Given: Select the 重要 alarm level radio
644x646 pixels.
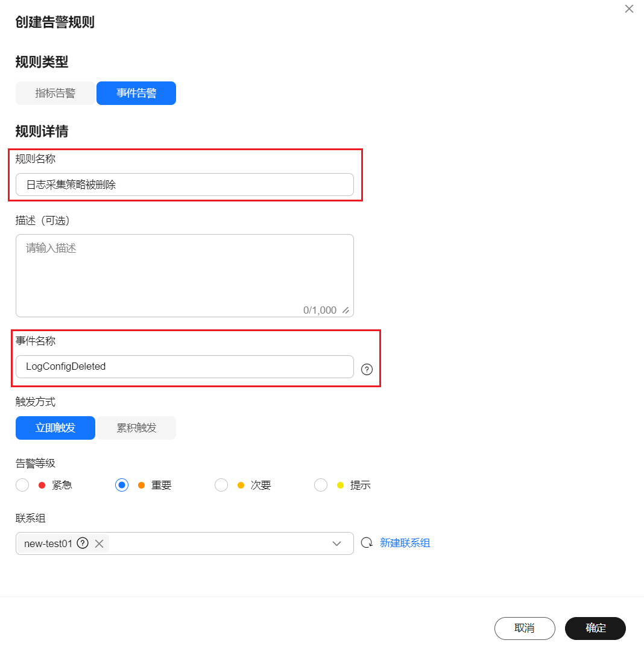Looking at the screenshot, I should pos(122,485).
